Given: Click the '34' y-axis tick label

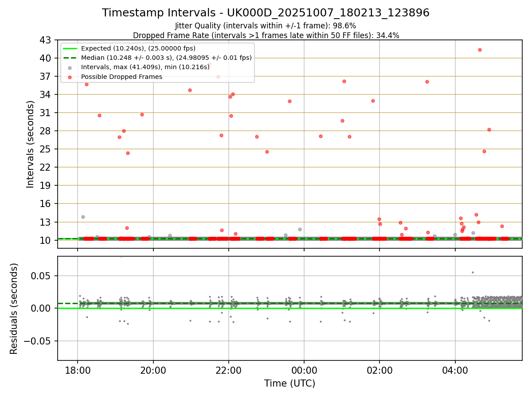Looking at the screenshot, I should 46,94.
